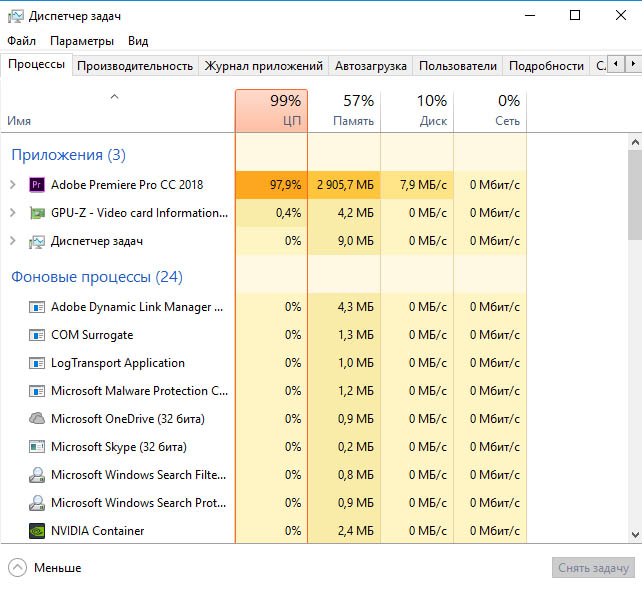Toggle name column sort arrow

pos(114,97)
